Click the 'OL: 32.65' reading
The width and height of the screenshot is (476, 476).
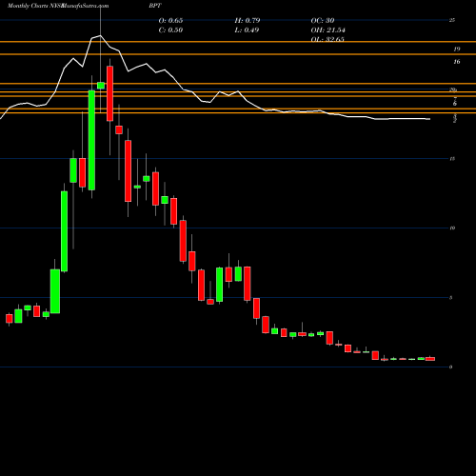(x=327, y=39)
